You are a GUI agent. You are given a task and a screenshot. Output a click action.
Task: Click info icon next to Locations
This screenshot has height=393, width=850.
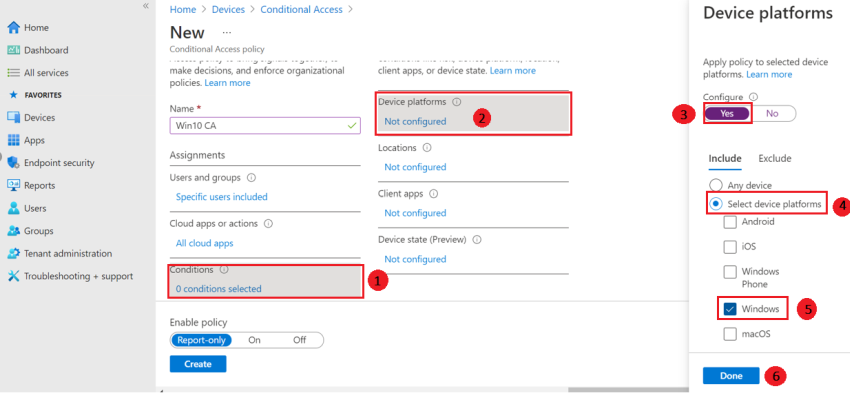click(x=427, y=147)
